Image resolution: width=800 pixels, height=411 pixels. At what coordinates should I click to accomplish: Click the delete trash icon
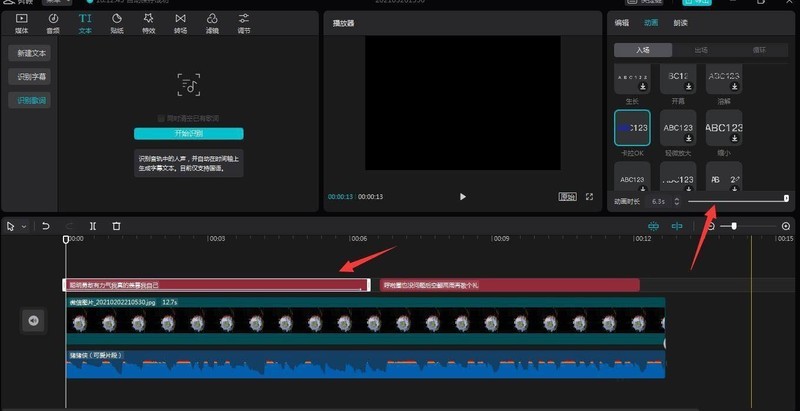pos(116,226)
